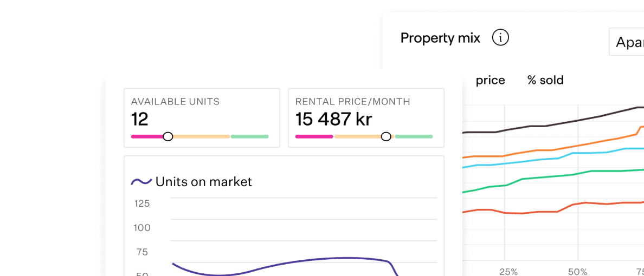
Task: Switch to the price tab
Action: pos(490,80)
